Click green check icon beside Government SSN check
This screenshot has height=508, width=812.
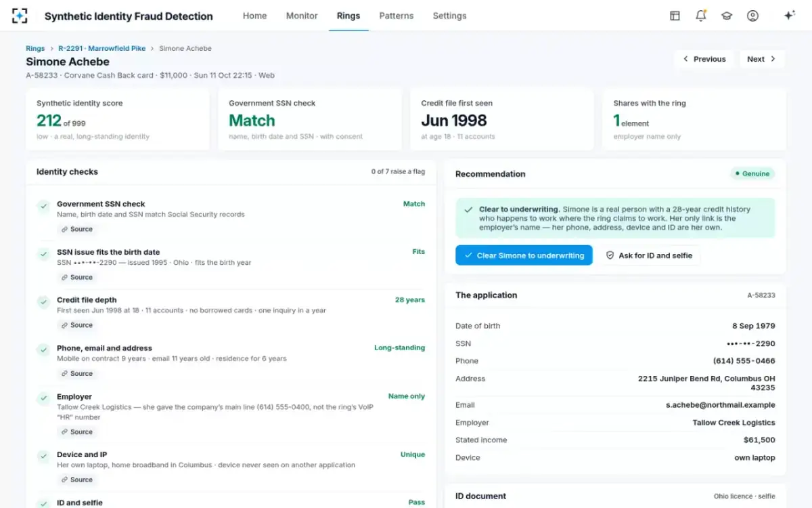coord(43,205)
